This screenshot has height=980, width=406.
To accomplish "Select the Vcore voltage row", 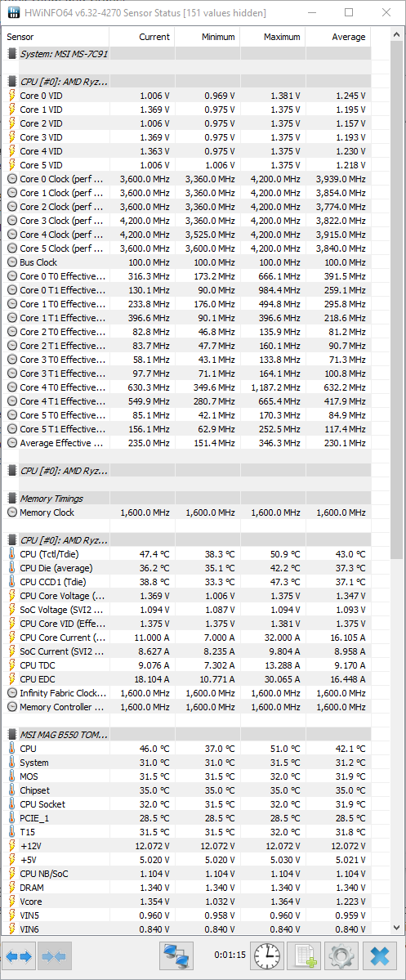I will coord(187,902).
